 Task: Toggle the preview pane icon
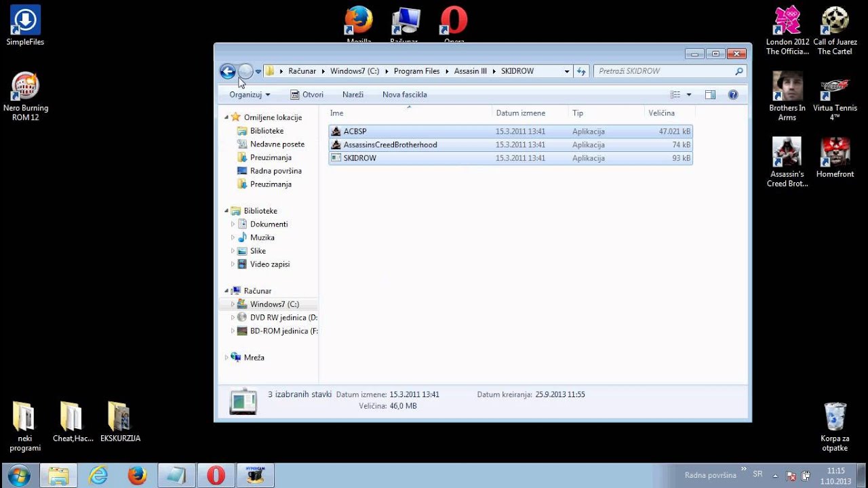710,95
